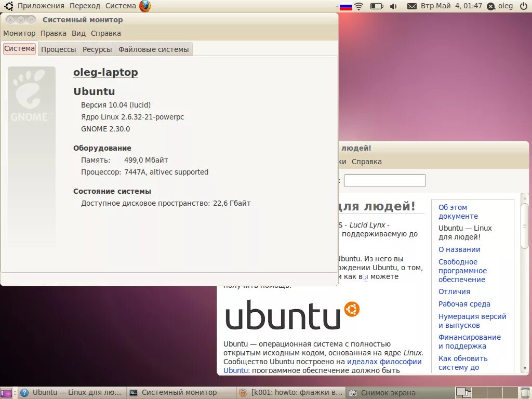Image resolution: width=532 pixels, height=399 pixels.
Task: Open the Правка menu in System Monitor
Action: 54,33
